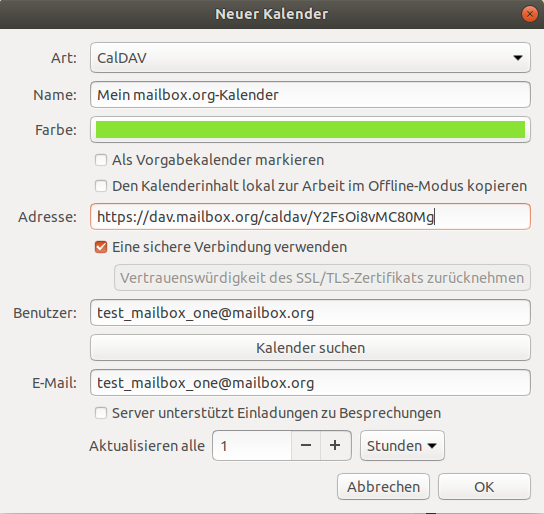Open the Stunden time unit dropdown

(x=402, y=446)
